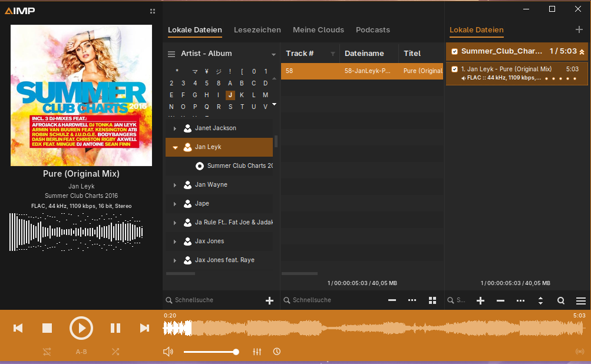Image resolution: width=591 pixels, height=364 pixels.
Task: Open the AIMP main menu logo
Action: click(x=19, y=11)
